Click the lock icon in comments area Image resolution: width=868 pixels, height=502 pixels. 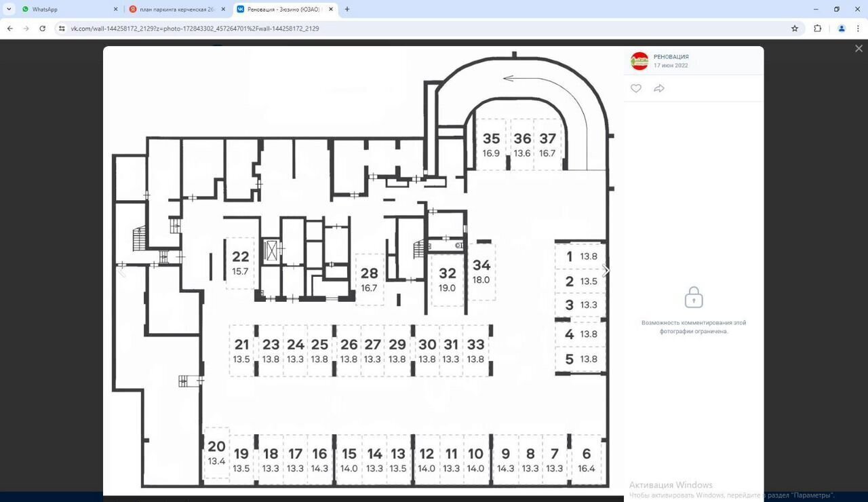(693, 297)
